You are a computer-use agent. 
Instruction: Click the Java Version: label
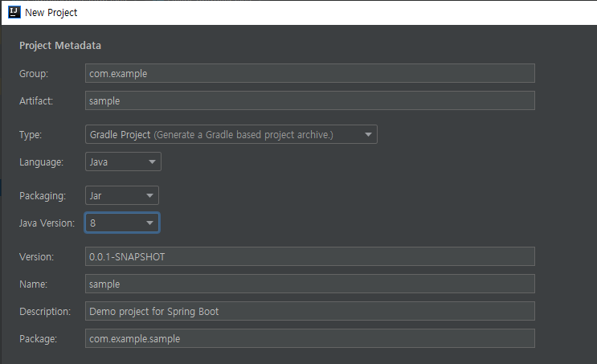pos(47,223)
